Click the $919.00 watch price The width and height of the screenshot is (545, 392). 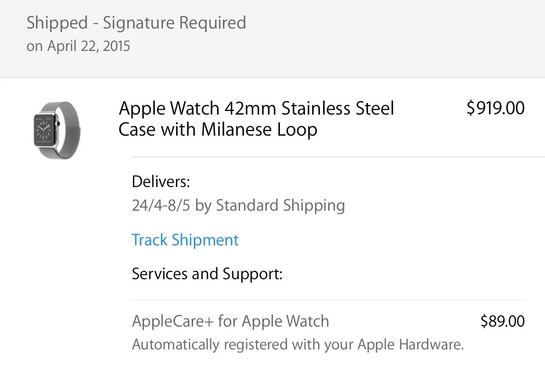495,108
